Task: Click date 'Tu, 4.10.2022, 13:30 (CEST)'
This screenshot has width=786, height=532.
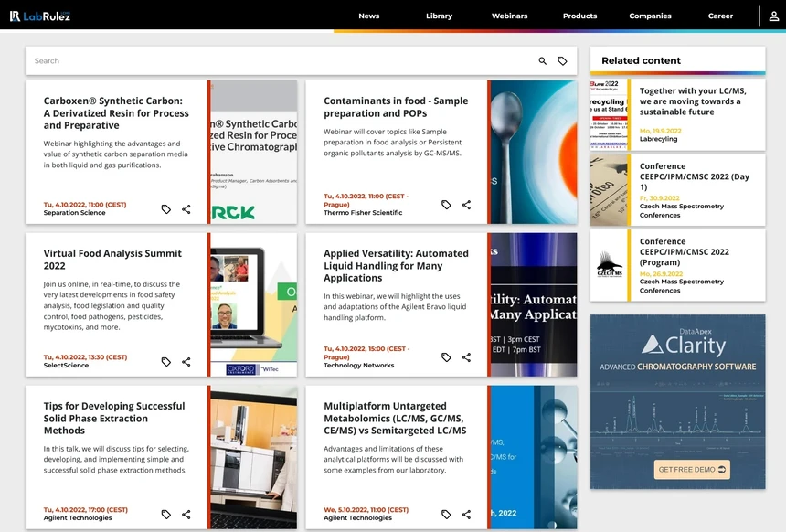Action: point(85,357)
